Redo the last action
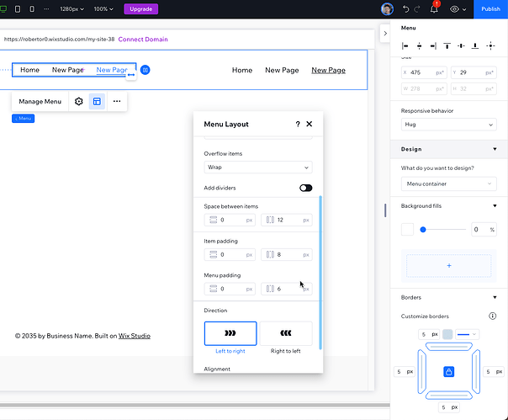 [417, 8]
